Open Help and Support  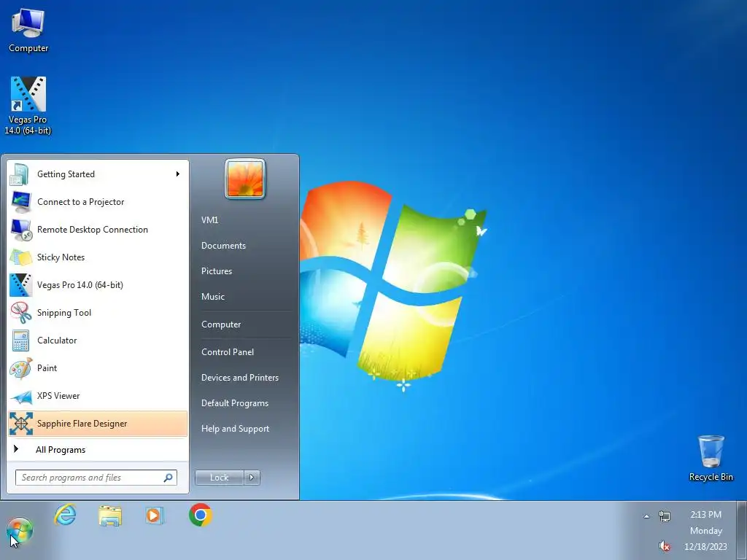(235, 429)
